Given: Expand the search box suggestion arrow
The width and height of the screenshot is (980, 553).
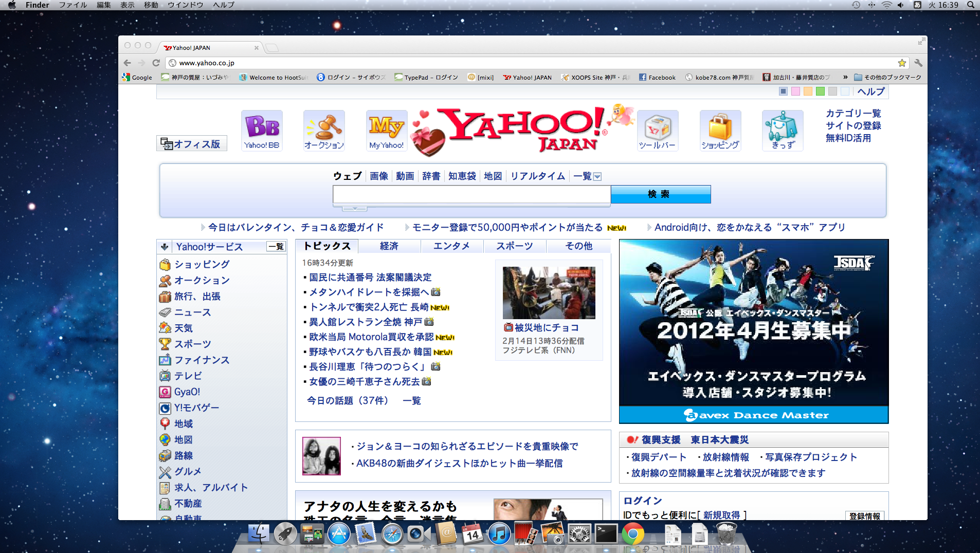Looking at the screenshot, I should (355, 208).
